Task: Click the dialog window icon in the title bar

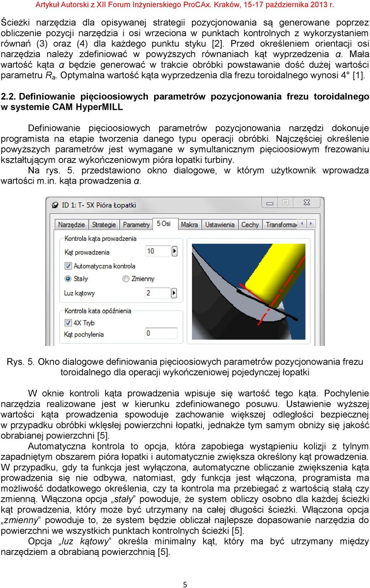Action: 55,205
